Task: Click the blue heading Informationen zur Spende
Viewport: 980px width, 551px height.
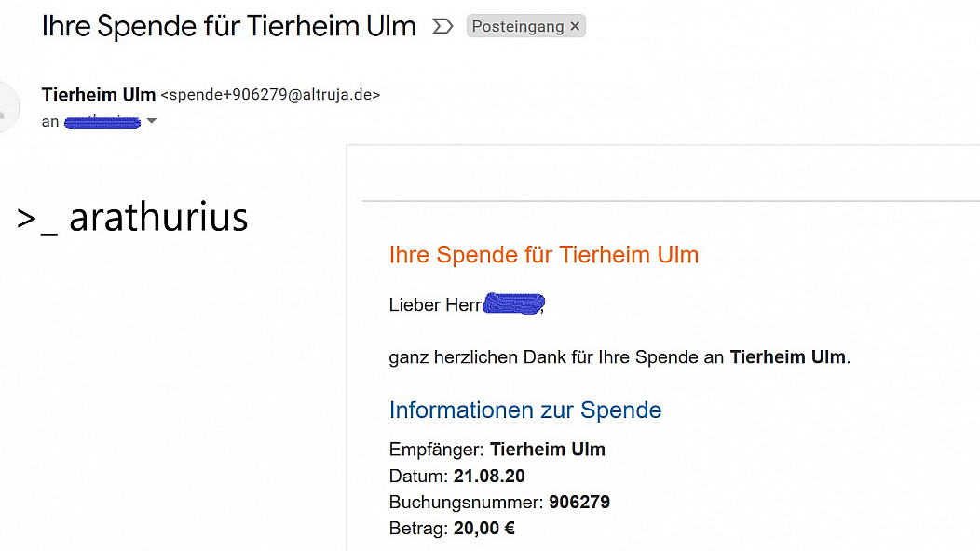Action: tap(525, 410)
